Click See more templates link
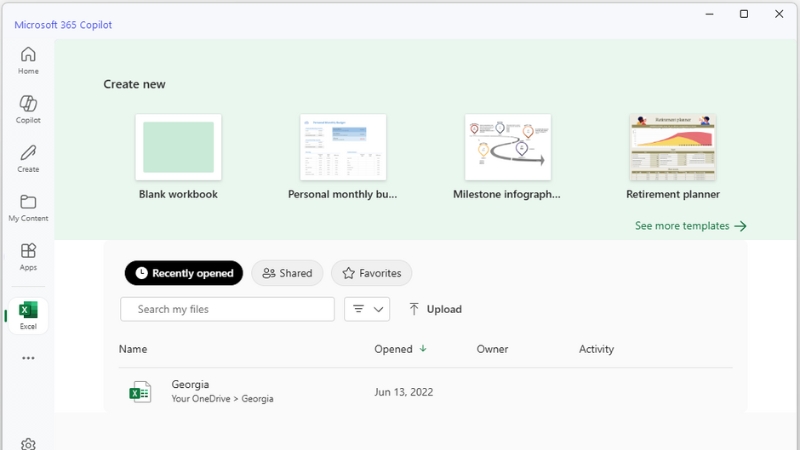The image size is (800, 450). tap(690, 226)
